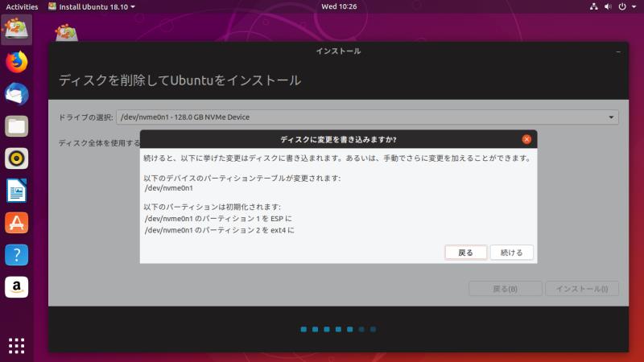Viewport: 644px width, 362px height.
Task: Click the 戻る(B) button in installer
Action: [506, 289]
